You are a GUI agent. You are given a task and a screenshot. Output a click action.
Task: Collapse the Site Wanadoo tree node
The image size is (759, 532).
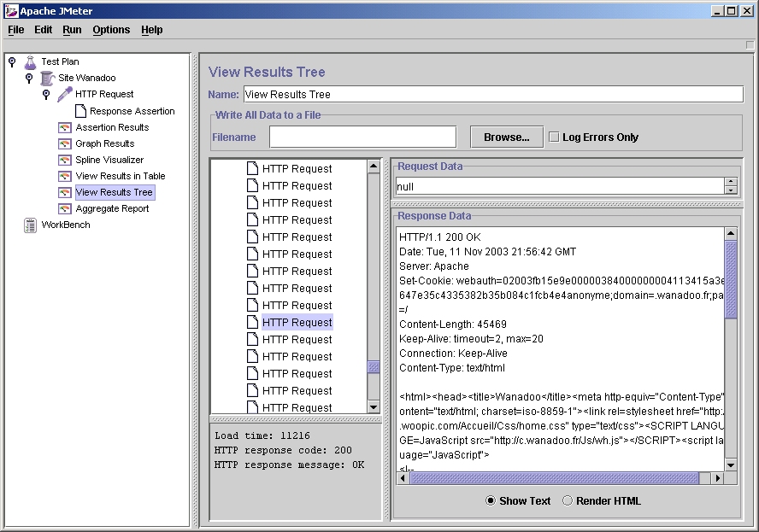[29, 78]
